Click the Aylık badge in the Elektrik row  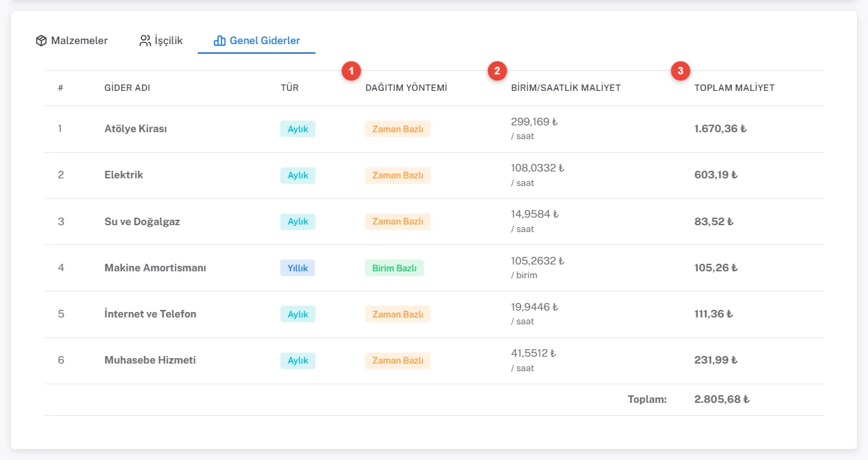[298, 175]
